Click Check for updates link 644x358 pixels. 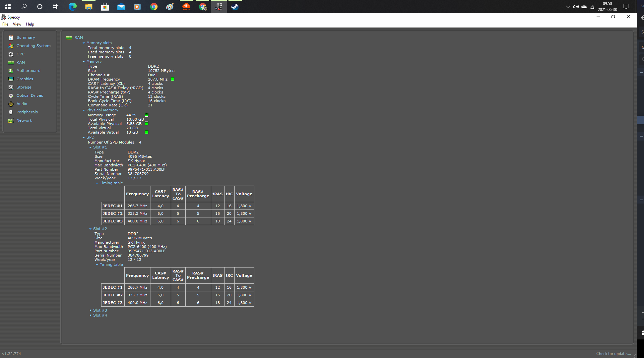coord(613,354)
